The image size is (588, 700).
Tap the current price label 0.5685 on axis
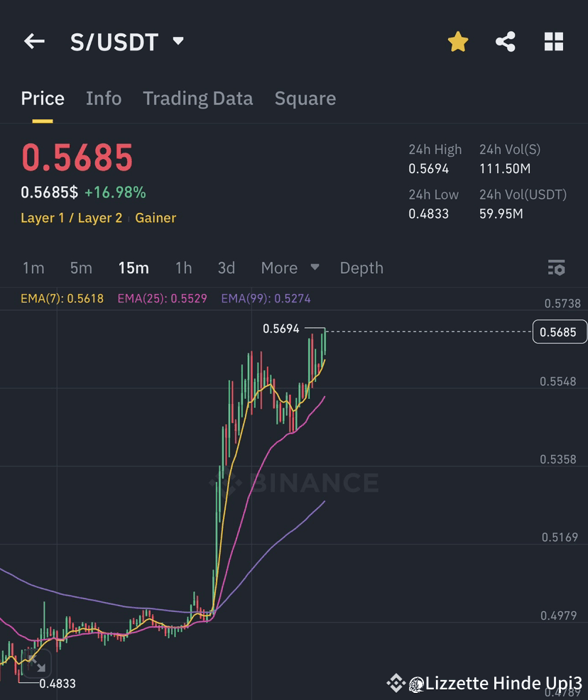coord(559,332)
